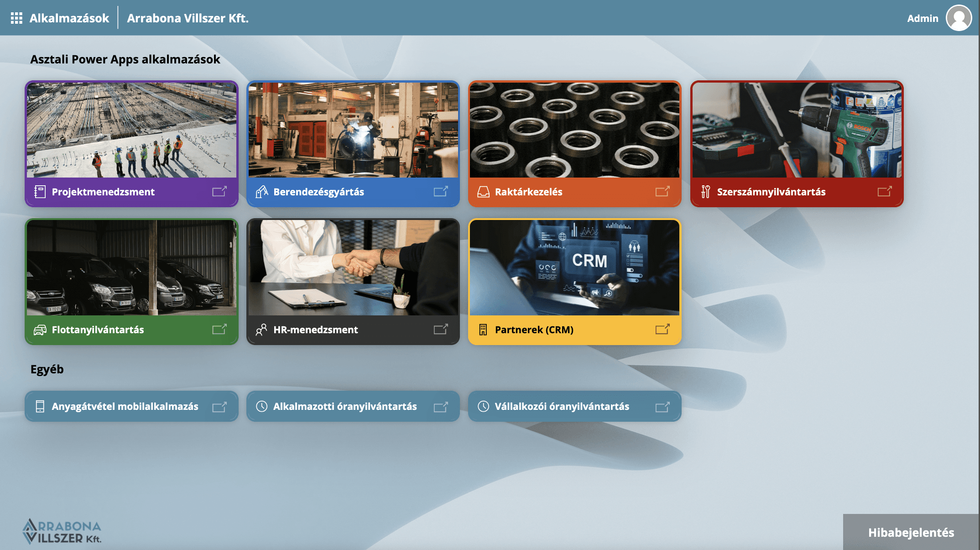Screen dimensions: 980x550
Task: Open the Anyagátvétel mobilalkalmazás tile
Action: click(125, 406)
